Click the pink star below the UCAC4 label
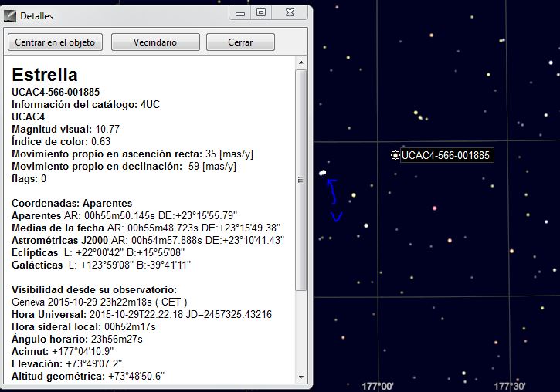 point(435,208)
